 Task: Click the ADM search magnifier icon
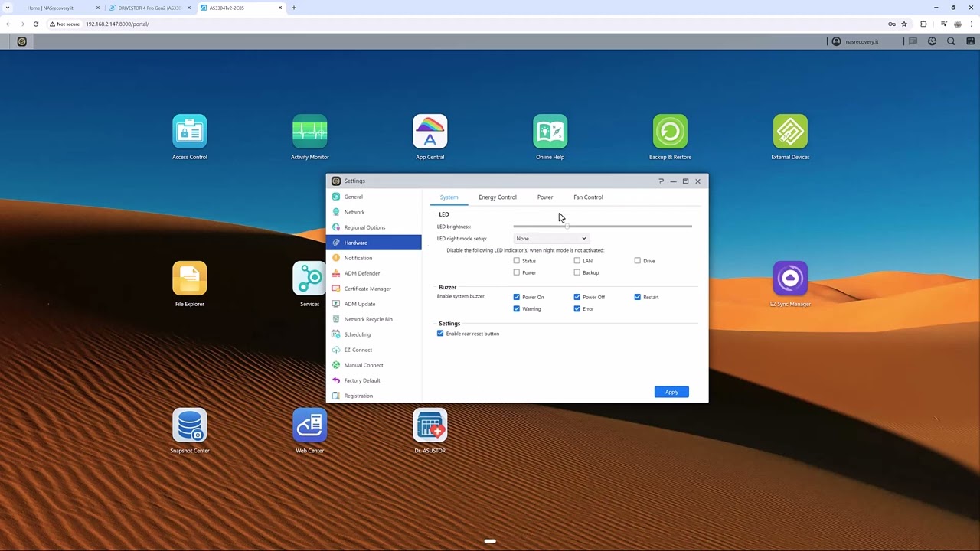coord(951,41)
